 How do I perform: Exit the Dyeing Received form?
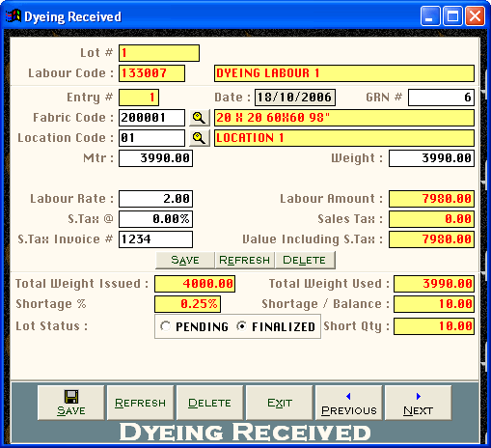pyautogui.click(x=280, y=403)
